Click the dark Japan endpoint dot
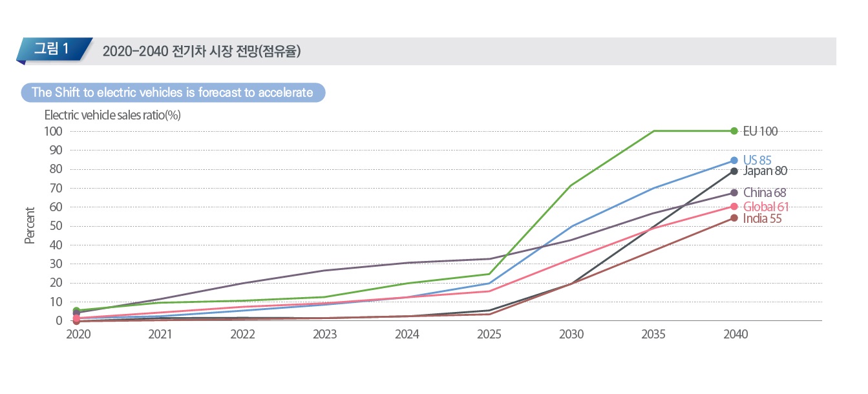This screenshot has height=394, width=868. (x=734, y=171)
